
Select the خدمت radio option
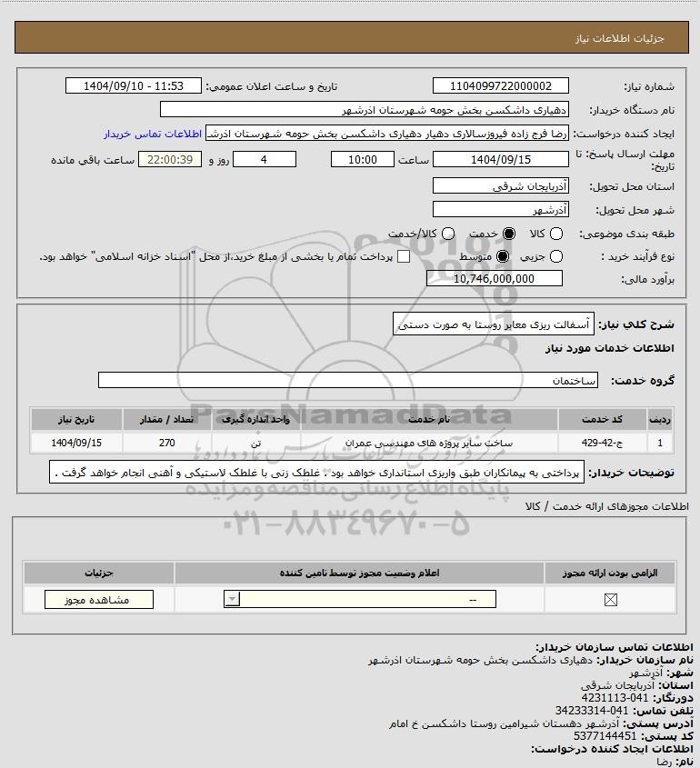(x=509, y=234)
